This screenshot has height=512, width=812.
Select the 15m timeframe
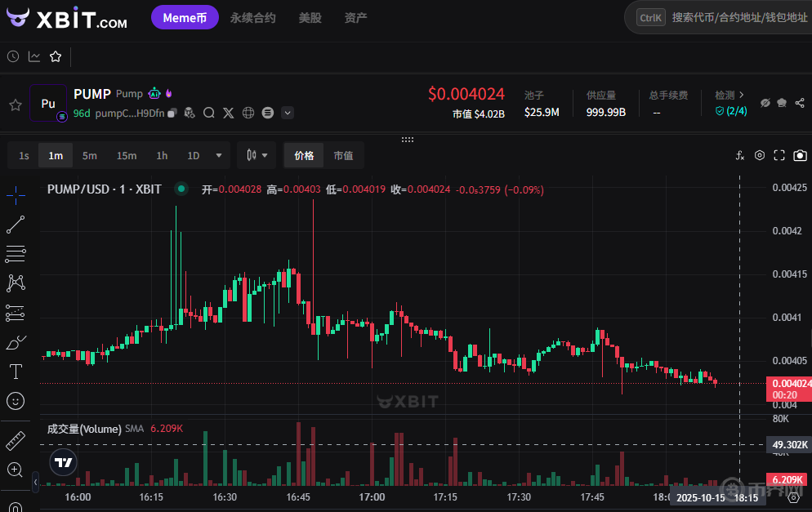(x=127, y=155)
